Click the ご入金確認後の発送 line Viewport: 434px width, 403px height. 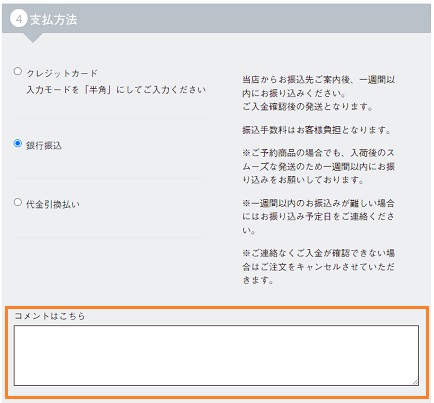[307, 107]
